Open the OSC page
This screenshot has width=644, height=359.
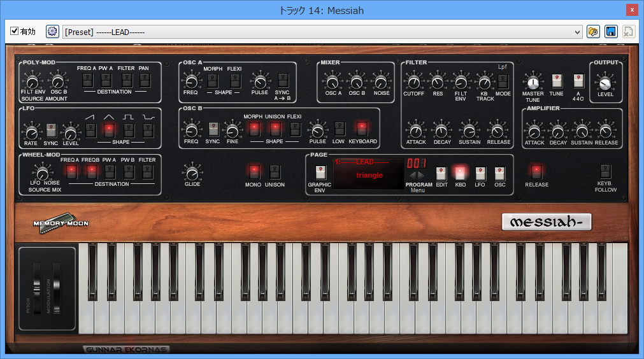(x=499, y=174)
